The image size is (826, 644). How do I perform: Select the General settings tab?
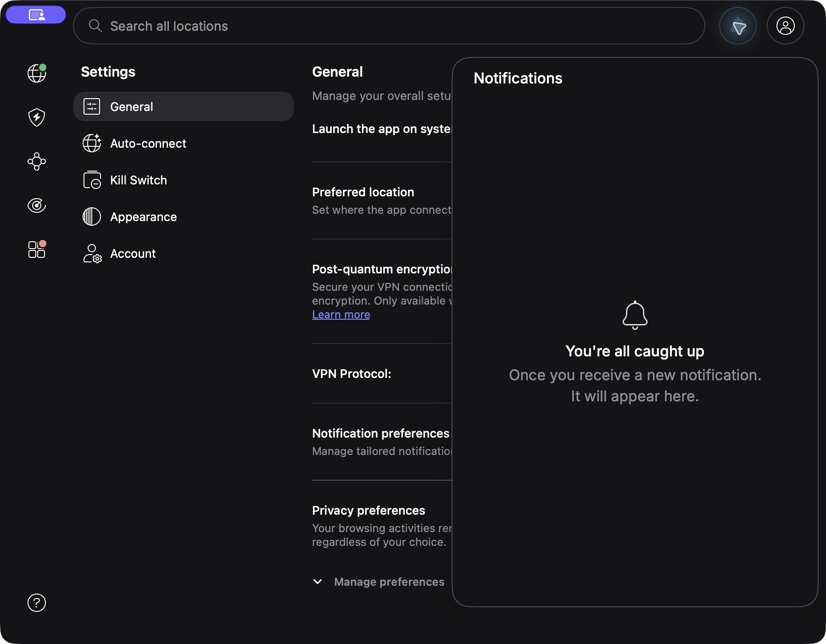(184, 106)
